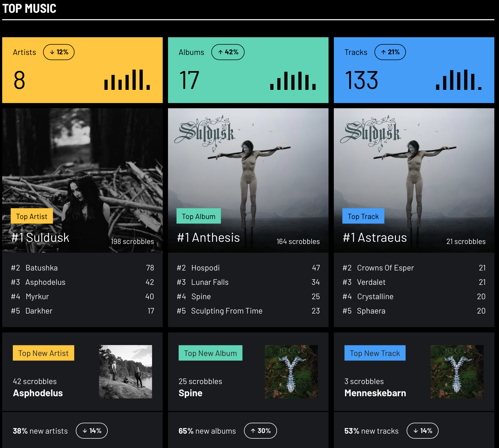
Task: Select Myrkur in the artists list
Action: 37,297
